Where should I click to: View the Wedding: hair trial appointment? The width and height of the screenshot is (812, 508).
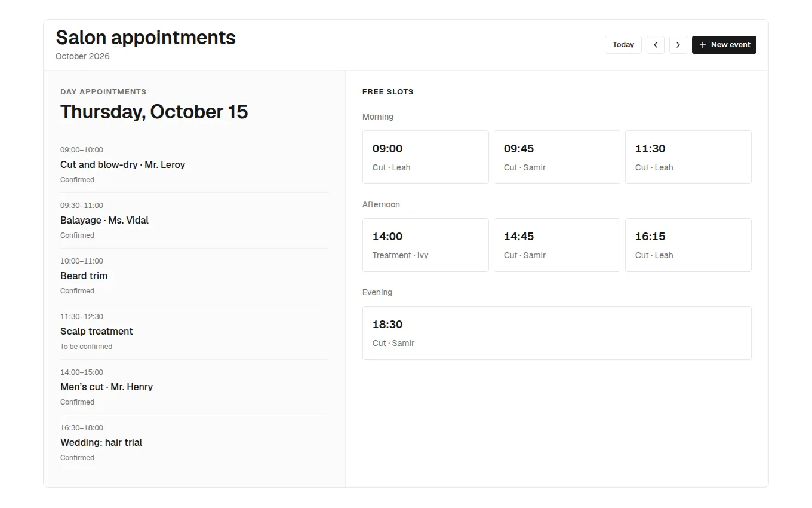(x=194, y=443)
